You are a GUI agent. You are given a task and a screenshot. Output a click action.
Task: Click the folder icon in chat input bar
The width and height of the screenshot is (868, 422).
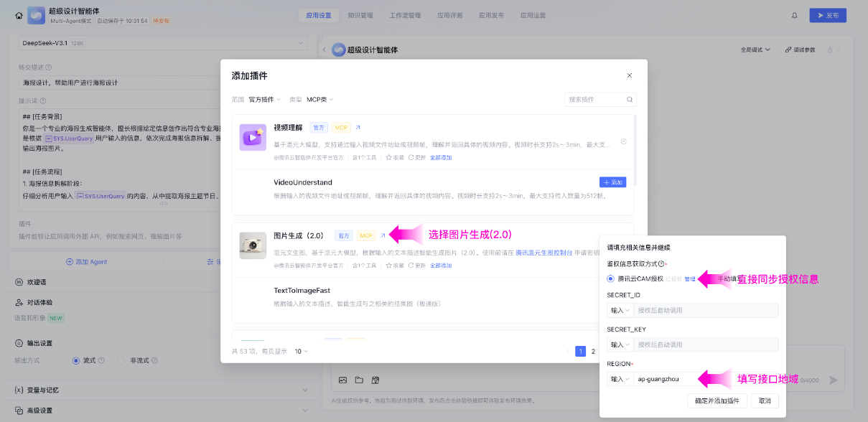[358, 380]
